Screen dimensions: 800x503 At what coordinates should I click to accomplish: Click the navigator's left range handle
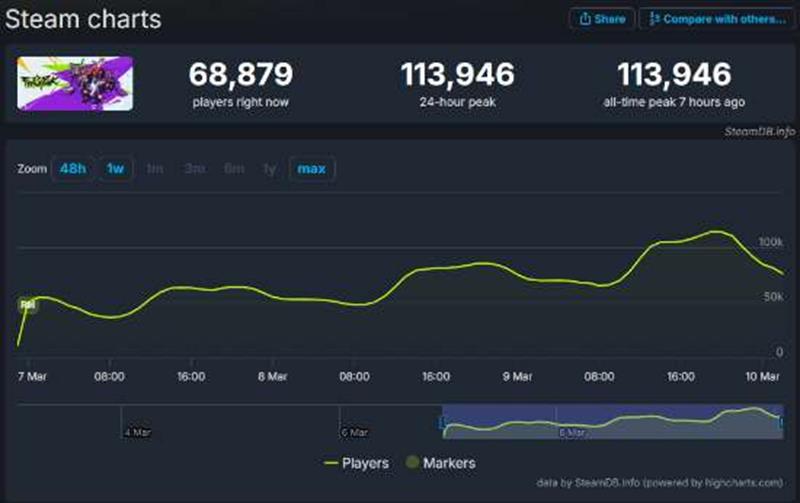coord(443,423)
